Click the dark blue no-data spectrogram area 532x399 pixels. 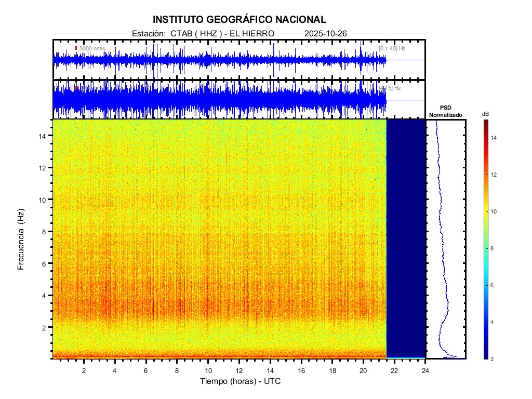(x=406, y=239)
